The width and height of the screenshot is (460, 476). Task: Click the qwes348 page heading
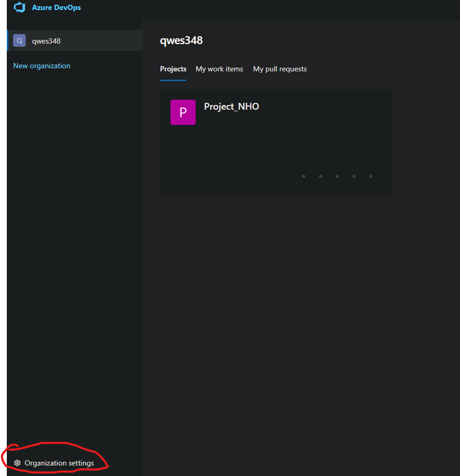(x=181, y=41)
